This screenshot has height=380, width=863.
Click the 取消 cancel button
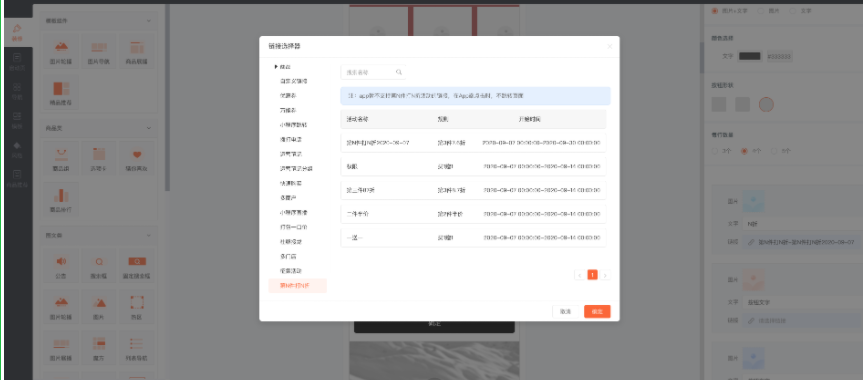[565, 312]
